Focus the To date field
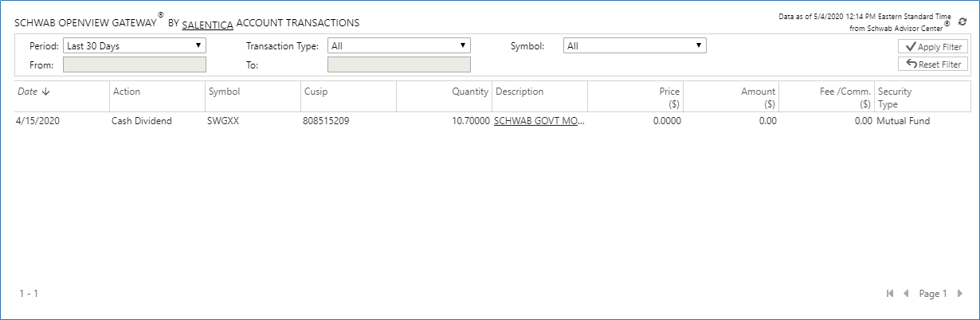The width and height of the screenshot is (980, 320). click(399, 64)
